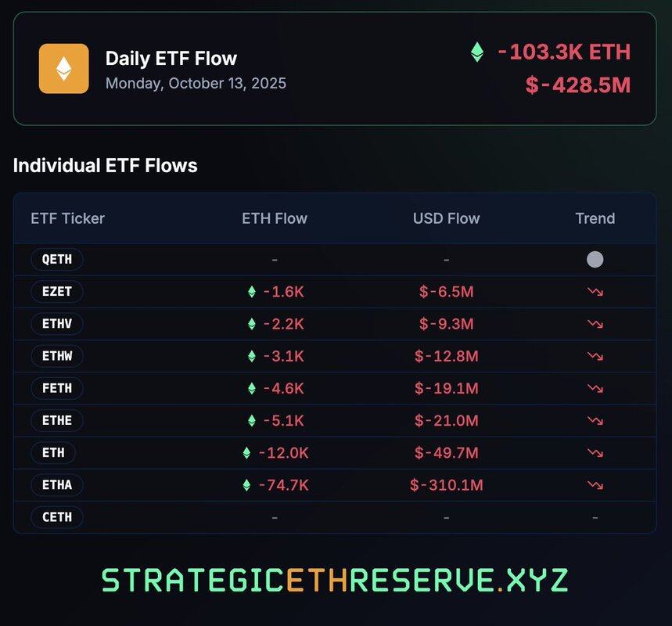Screen dimensions: 672x626
Task: Click the downward trend arrow for FETH
Action: pyautogui.click(x=595, y=388)
